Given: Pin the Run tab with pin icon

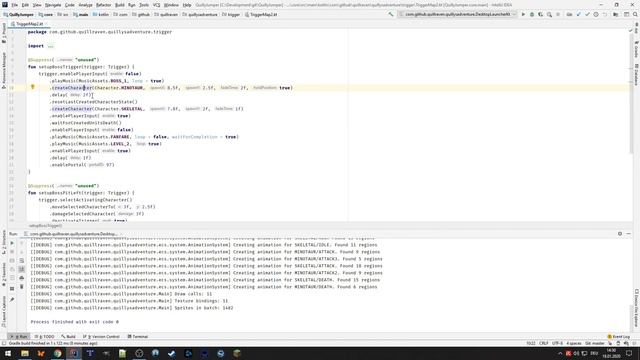Looking at the screenshot, I should tap(12, 300).
